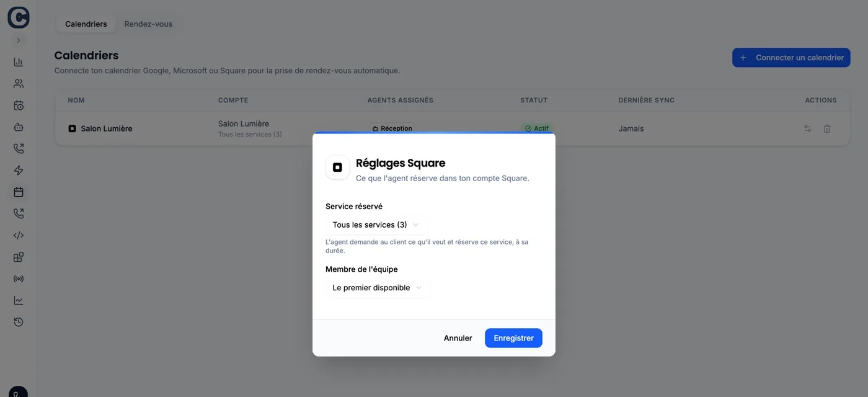The image size is (868, 397).
Task: Click the user avatar at sidebar bottom
Action: tap(19, 392)
